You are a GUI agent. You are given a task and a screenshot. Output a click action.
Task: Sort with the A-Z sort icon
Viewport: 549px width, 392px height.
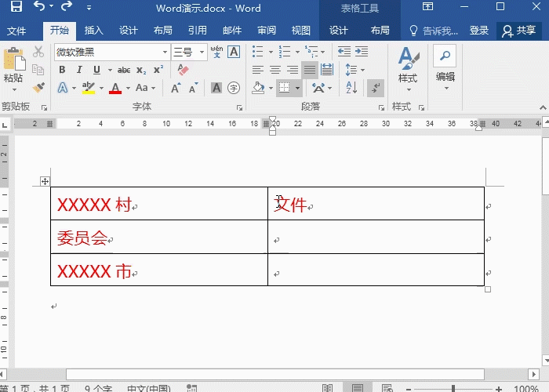click(x=351, y=88)
